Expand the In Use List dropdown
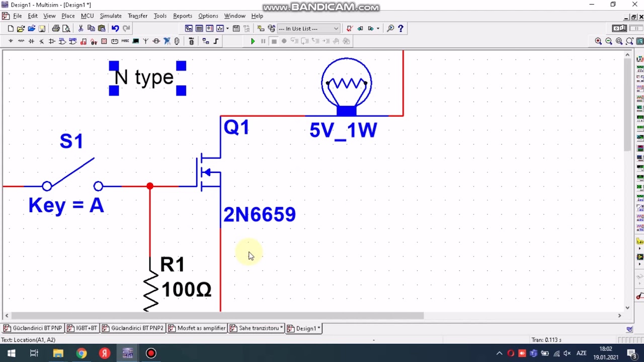 pos(336,29)
